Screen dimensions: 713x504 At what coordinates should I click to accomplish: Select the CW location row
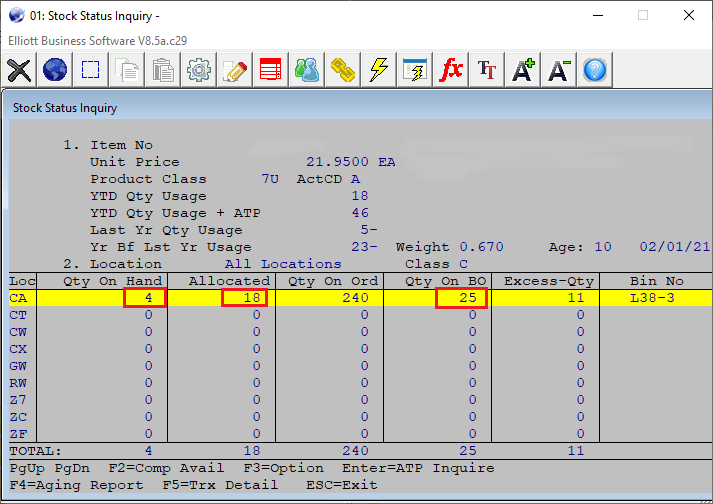[360, 332]
